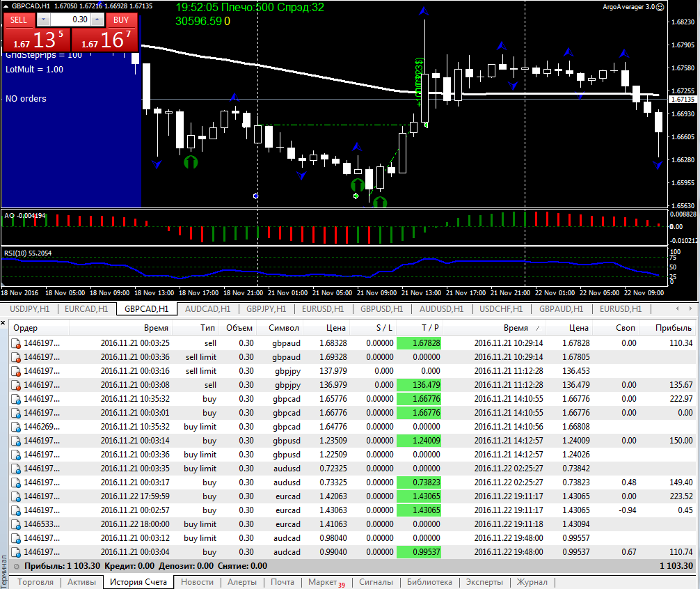700x589 pixels.
Task: Sort by the Символ column header
Action: coord(281,328)
